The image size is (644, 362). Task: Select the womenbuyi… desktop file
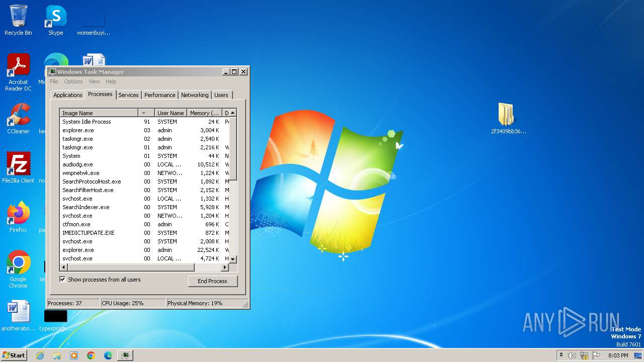93,23
